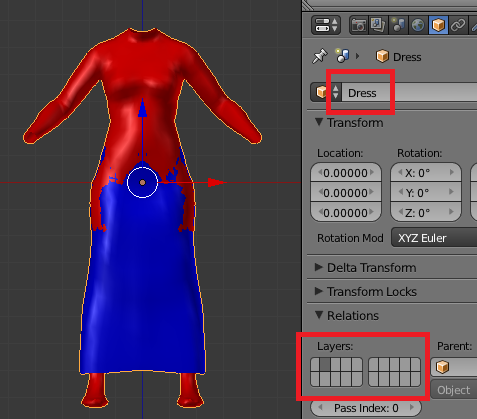The image size is (477, 419).
Task: Open the Render properties camera tab
Action: point(359,25)
